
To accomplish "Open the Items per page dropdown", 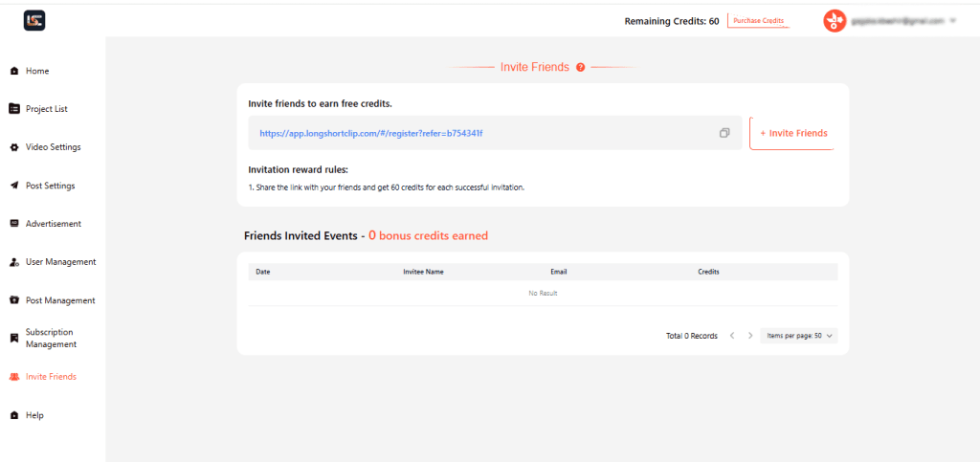I will 799,336.
